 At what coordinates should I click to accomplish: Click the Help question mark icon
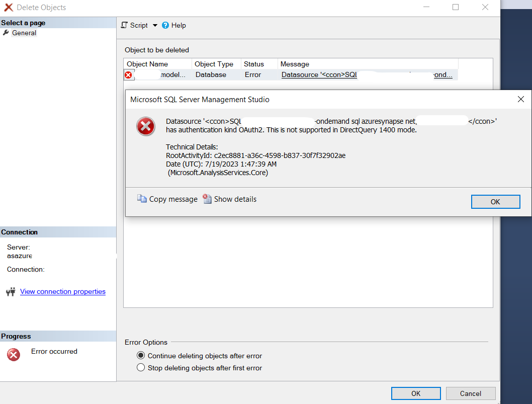point(165,26)
